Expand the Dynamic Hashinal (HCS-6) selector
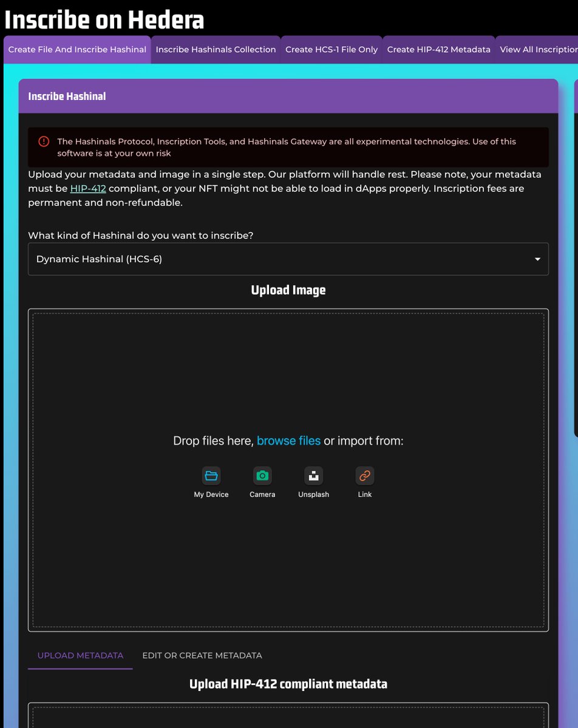Viewport: 578px width, 728px height. point(288,259)
